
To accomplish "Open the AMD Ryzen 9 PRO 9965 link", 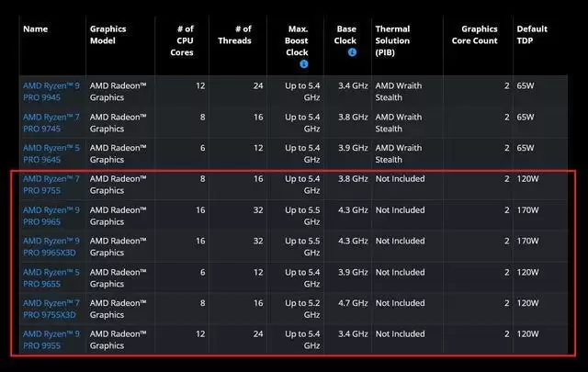I will pos(51,216).
